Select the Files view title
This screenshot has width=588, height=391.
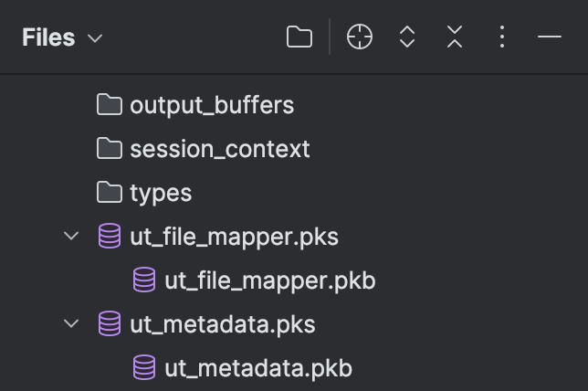pyautogui.click(x=48, y=37)
